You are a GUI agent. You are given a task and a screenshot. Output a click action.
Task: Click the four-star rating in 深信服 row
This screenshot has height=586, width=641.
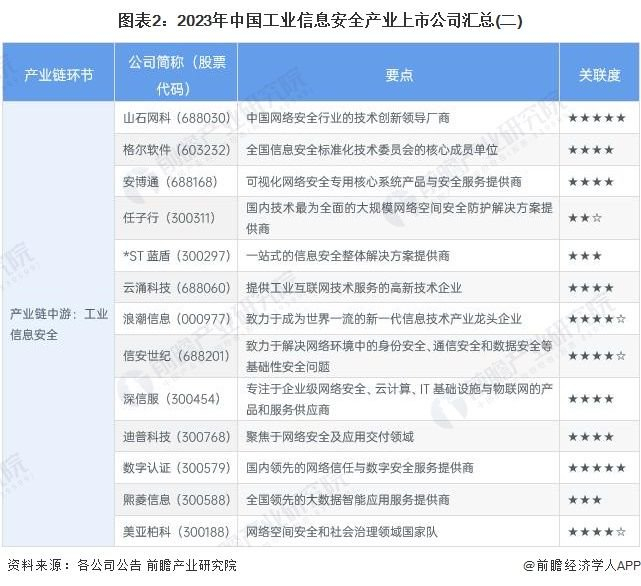tap(591, 399)
